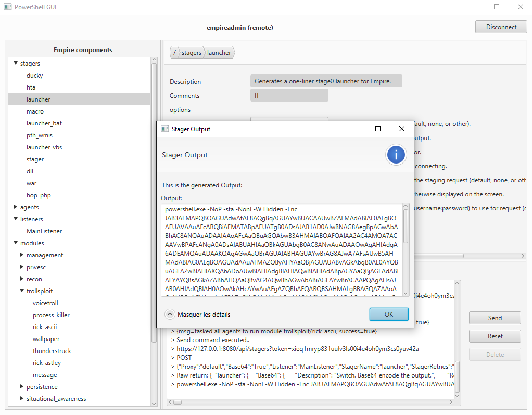Expand the situational_awareness module group
Image resolution: width=532 pixels, height=415 pixels.
coord(22,398)
